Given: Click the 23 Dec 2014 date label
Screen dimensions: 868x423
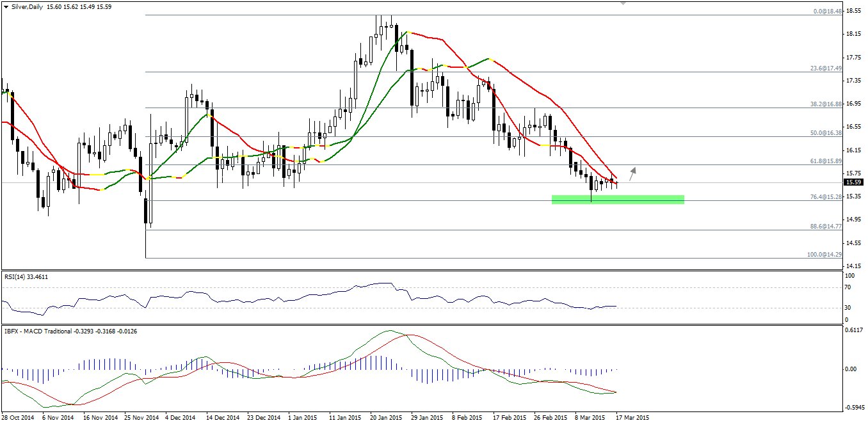Looking at the screenshot, I should pos(264,417).
